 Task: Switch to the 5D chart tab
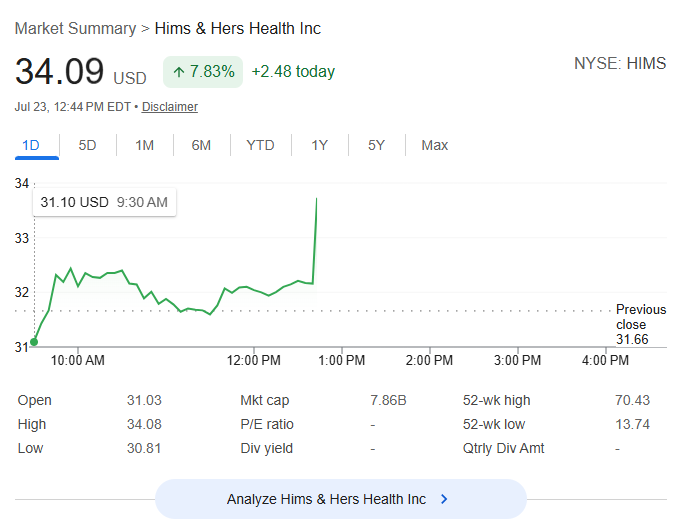coord(87,145)
